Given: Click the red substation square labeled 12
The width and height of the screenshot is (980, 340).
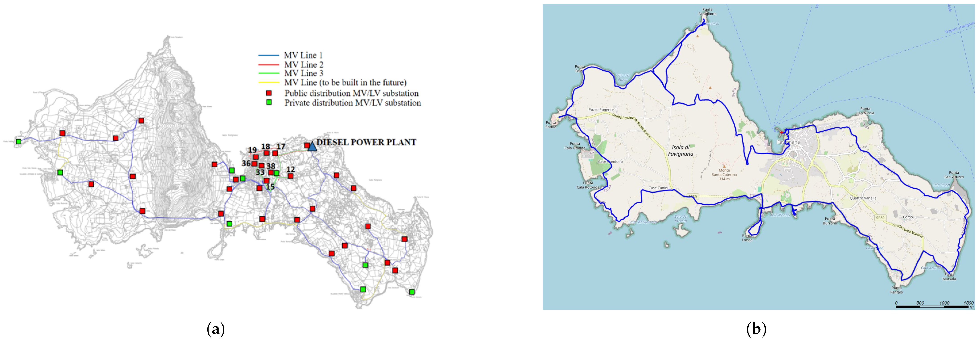Looking at the screenshot, I should [x=291, y=176].
